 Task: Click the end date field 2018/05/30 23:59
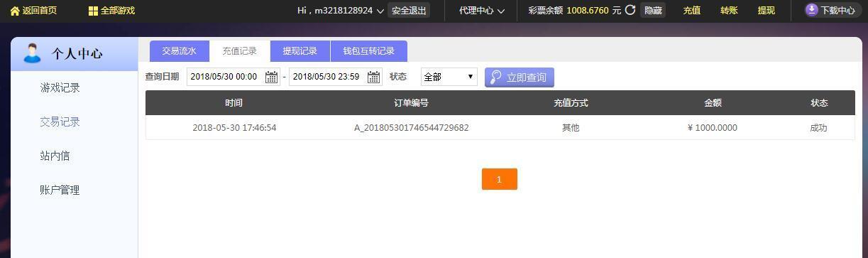[x=335, y=77]
